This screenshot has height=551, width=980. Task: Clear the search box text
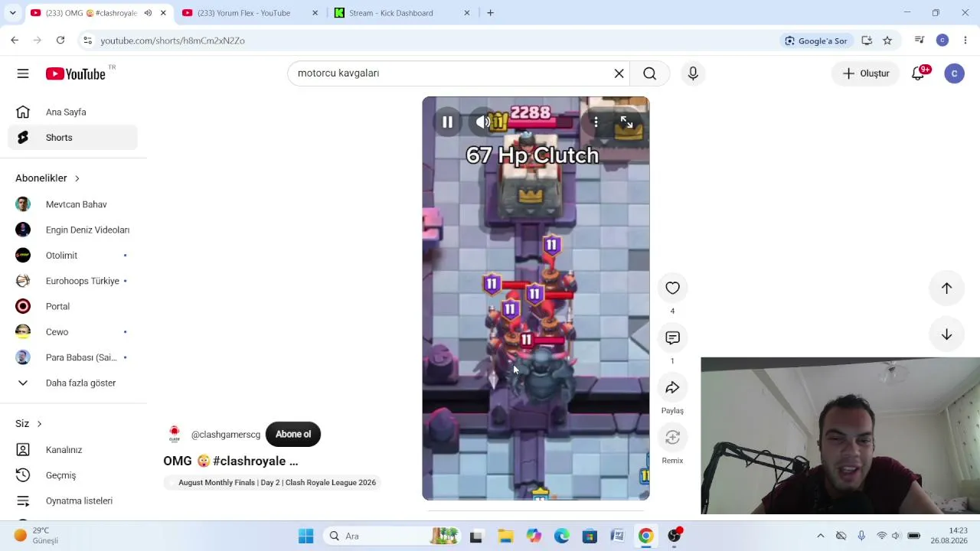point(619,73)
